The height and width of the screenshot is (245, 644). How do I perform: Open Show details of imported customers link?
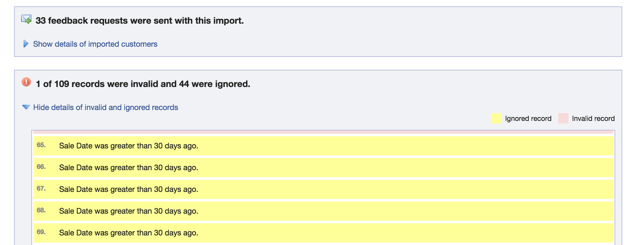click(95, 44)
